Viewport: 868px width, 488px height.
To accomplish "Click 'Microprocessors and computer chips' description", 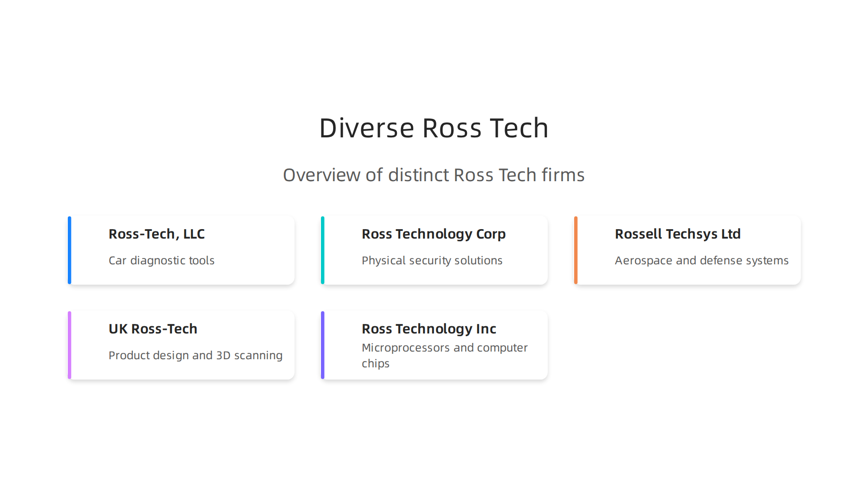I will pyautogui.click(x=444, y=356).
